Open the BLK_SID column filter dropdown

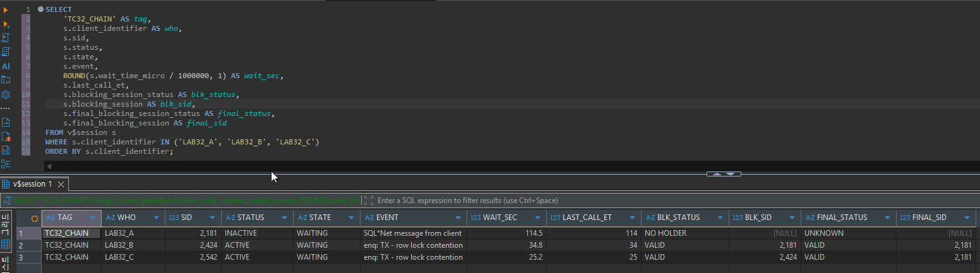pyautogui.click(x=792, y=218)
